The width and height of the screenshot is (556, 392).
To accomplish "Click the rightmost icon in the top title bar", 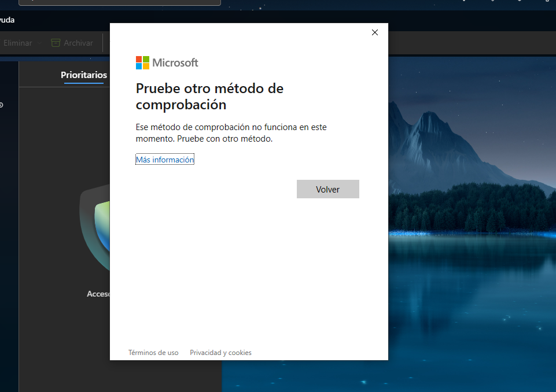I will click(x=547, y=2).
